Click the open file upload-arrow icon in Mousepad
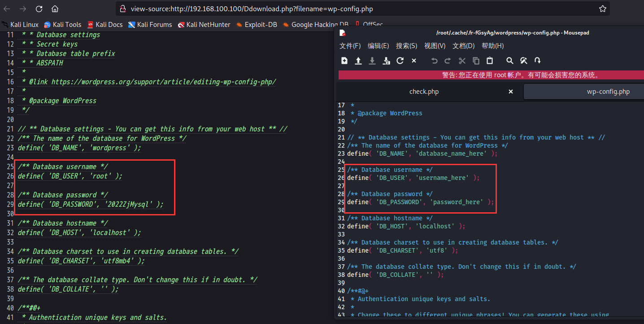 point(358,61)
